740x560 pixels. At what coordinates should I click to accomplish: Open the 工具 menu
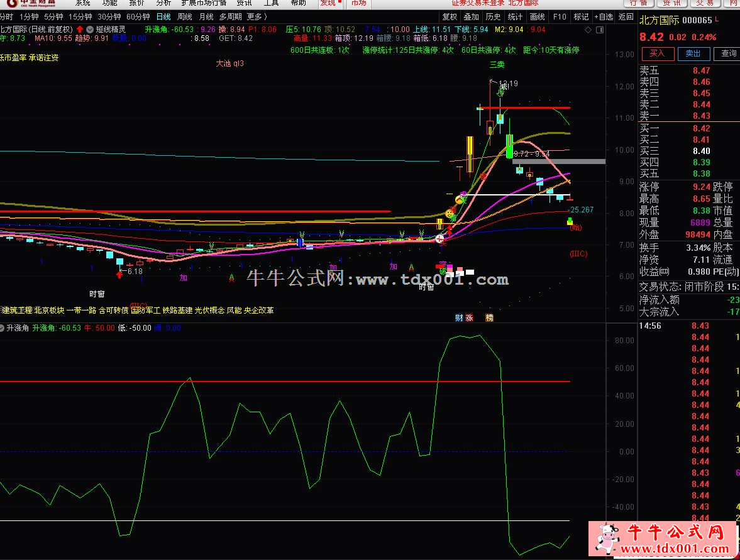[x=271, y=3]
